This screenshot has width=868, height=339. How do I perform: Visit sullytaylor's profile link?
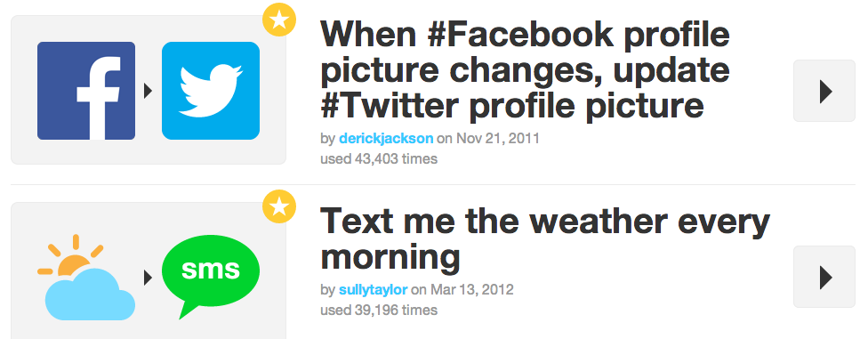click(x=374, y=289)
